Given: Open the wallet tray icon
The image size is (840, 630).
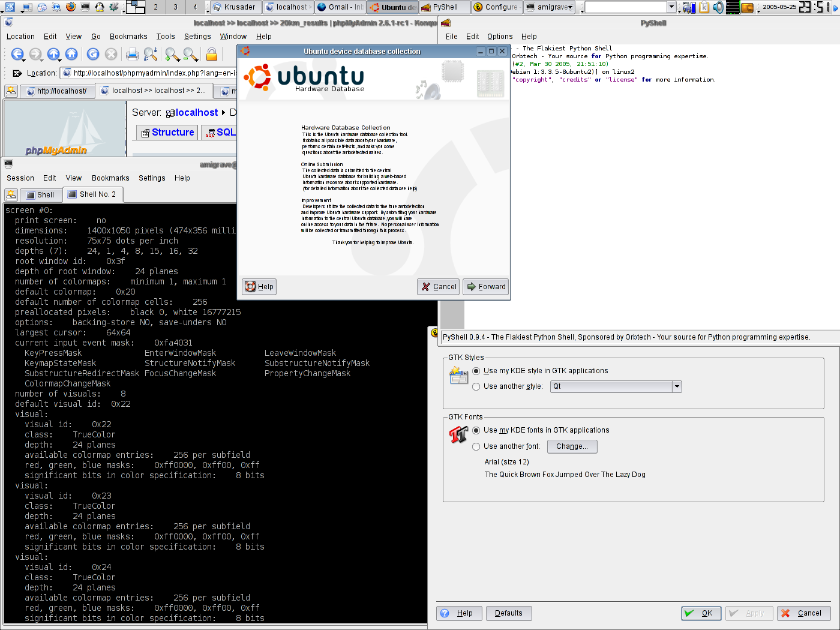Looking at the screenshot, I should (747, 8).
